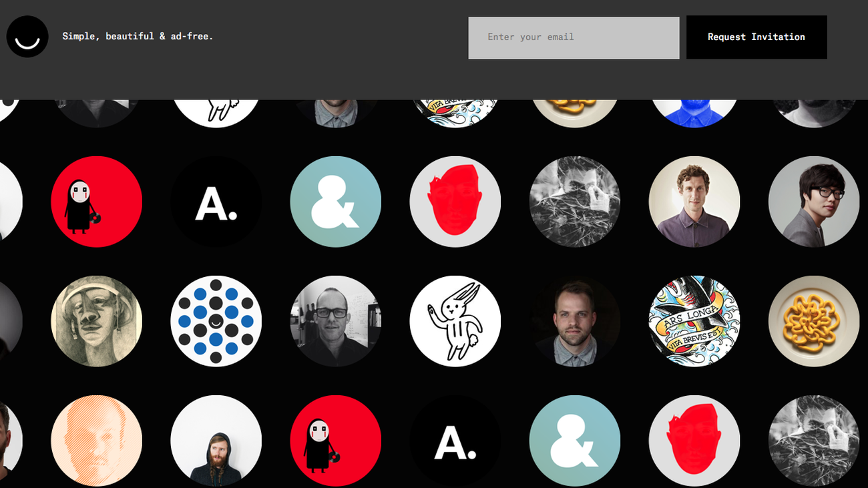The image size is (868, 488).
Task: View the black-and-white photo of the man with glasses
Action: (x=335, y=321)
